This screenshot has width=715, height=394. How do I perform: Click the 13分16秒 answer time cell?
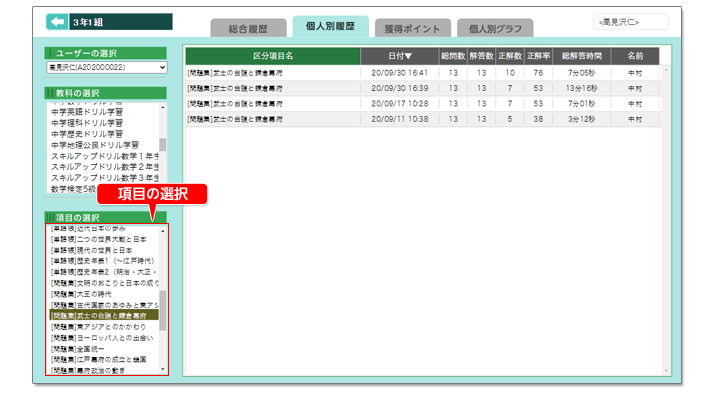[x=582, y=88]
